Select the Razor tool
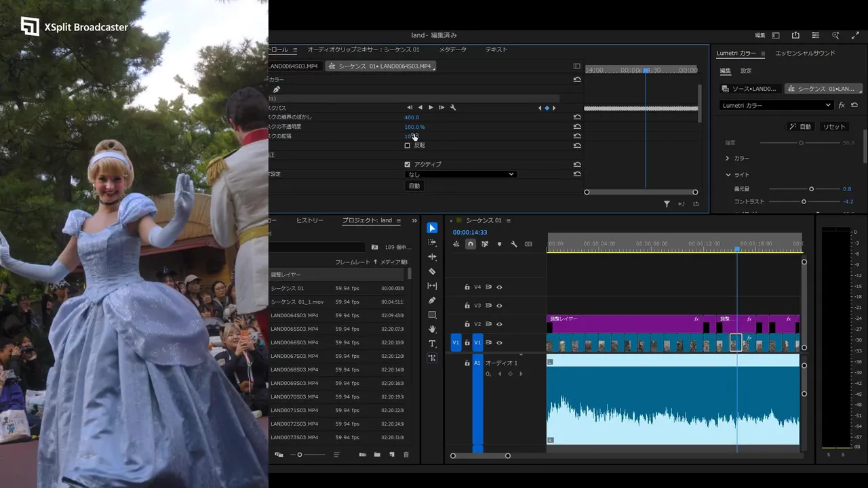 (432, 271)
